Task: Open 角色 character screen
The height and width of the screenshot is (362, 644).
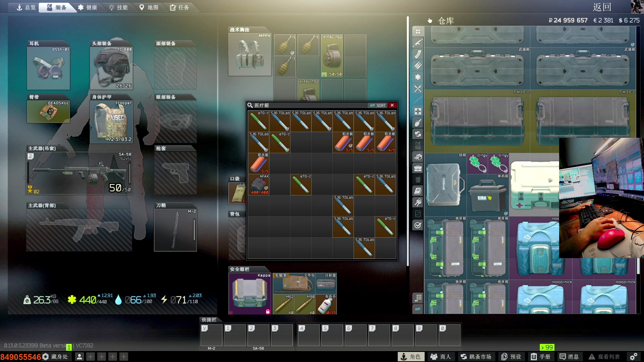Action: 411,357
